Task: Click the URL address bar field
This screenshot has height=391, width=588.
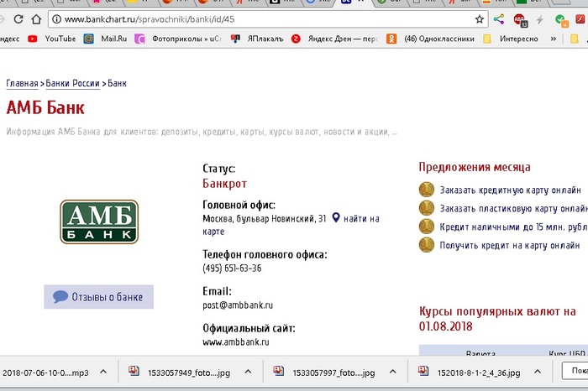Action: 252,18
